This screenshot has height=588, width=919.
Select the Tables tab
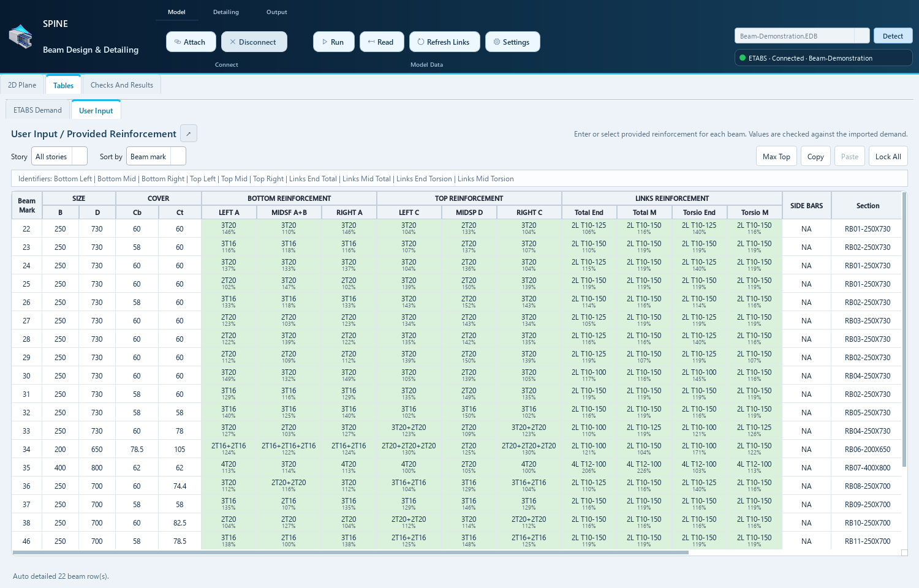coord(63,85)
